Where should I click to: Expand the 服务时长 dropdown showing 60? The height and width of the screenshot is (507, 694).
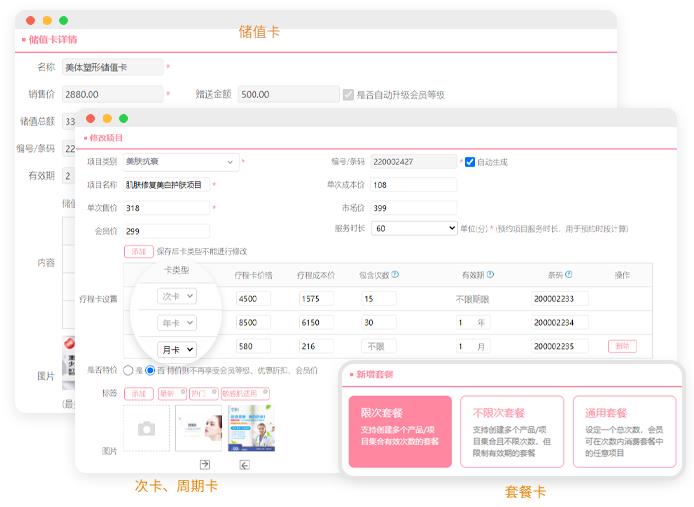click(x=414, y=229)
